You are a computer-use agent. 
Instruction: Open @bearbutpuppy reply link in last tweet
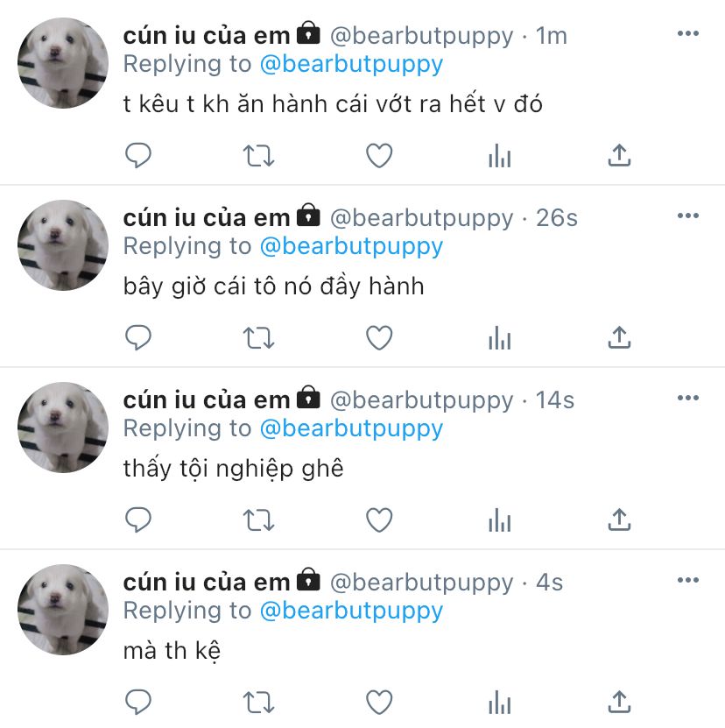(351, 611)
